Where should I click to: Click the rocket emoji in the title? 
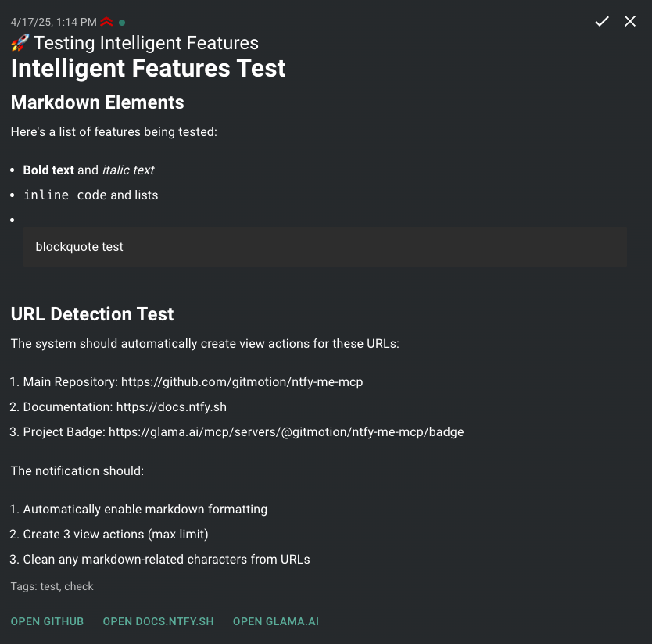pyautogui.click(x=20, y=44)
